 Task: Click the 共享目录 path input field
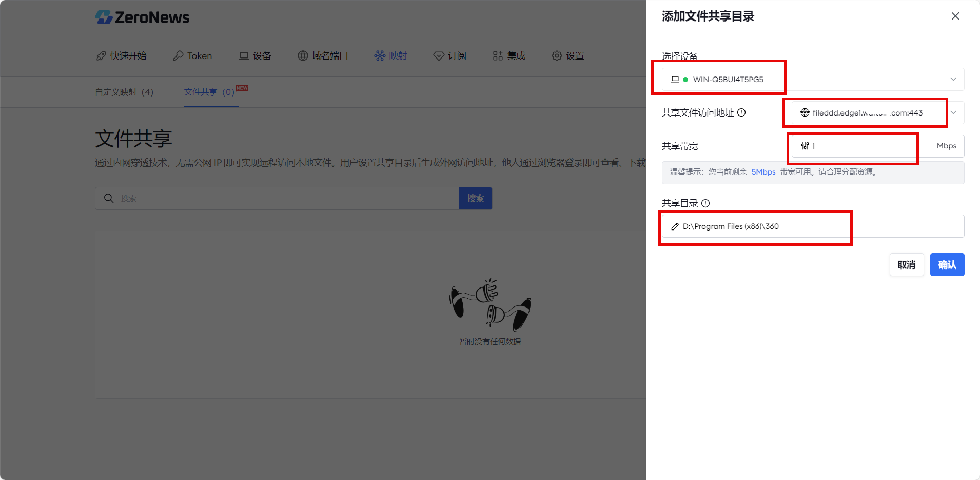(813, 226)
